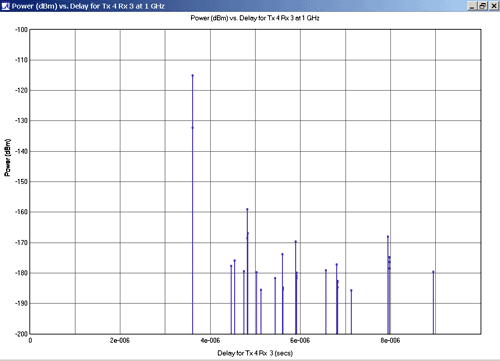Viewport: 500px width, 361px height.
Task: Click the 0 x-axis tick label
Action: coord(30,340)
